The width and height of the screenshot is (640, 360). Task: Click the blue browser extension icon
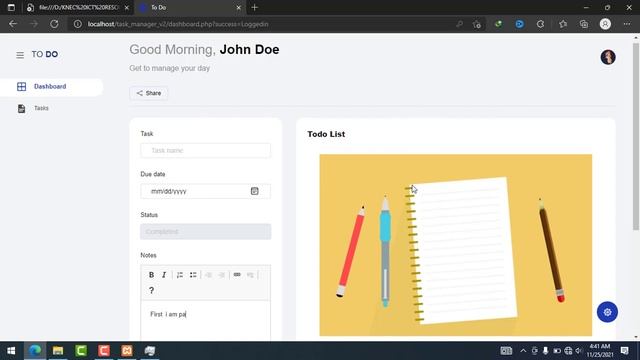coord(519,24)
